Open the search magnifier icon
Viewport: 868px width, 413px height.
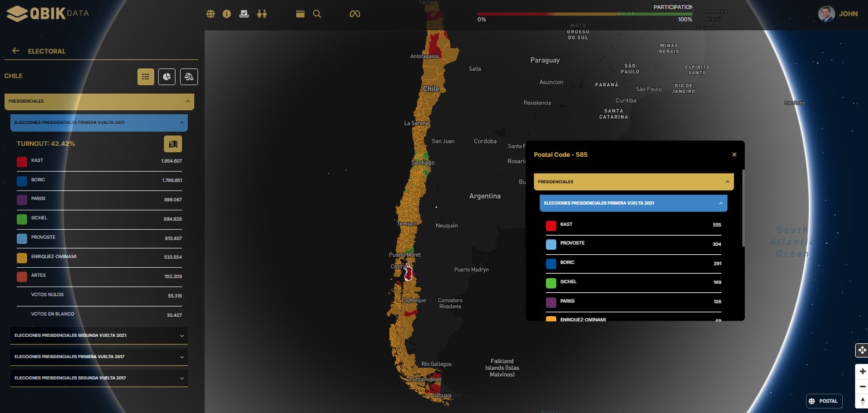(x=317, y=14)
